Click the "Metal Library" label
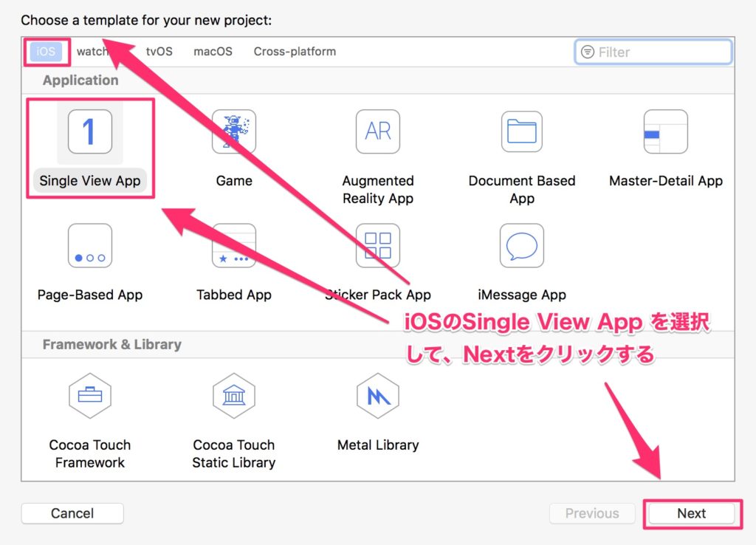Viewport: 756px width, 545px height. [378, 445]
